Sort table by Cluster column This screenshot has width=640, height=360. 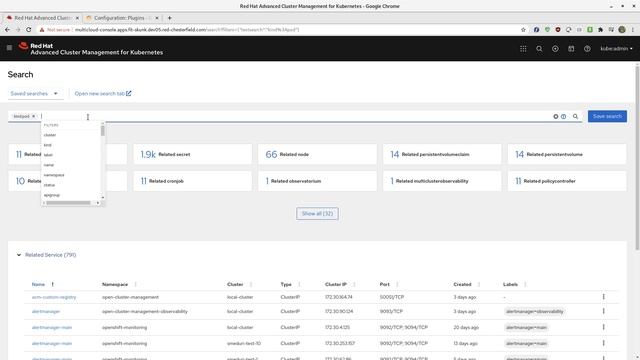(235, 284)
